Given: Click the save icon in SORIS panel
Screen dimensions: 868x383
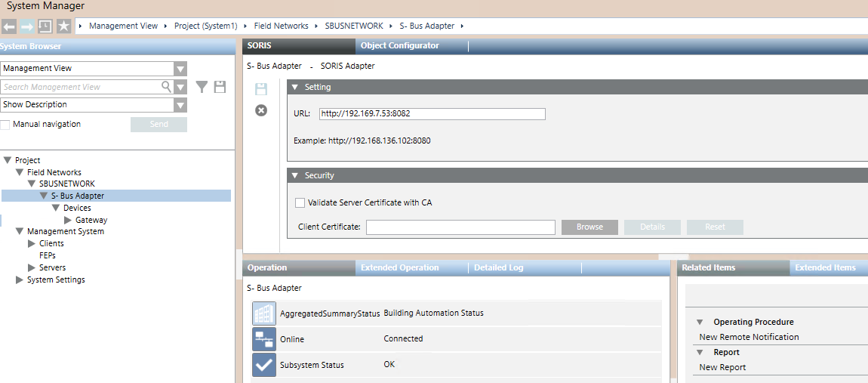Looking at the screenshot, I should (x=261, y=89).
